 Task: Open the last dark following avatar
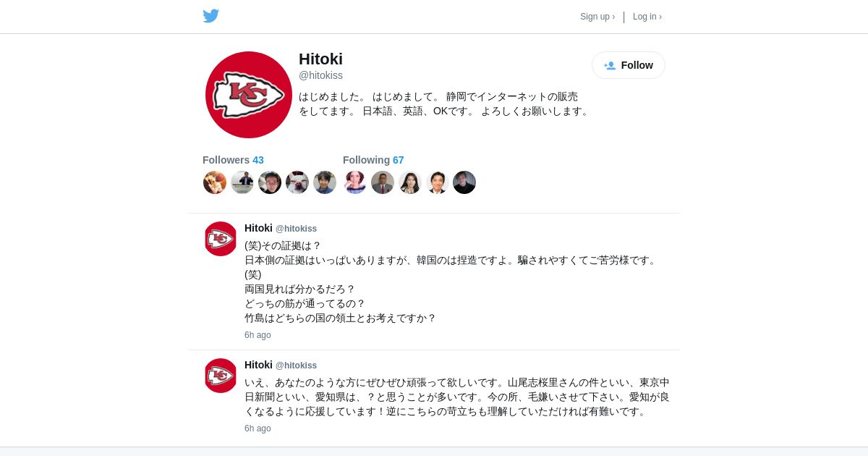(464, 182)
